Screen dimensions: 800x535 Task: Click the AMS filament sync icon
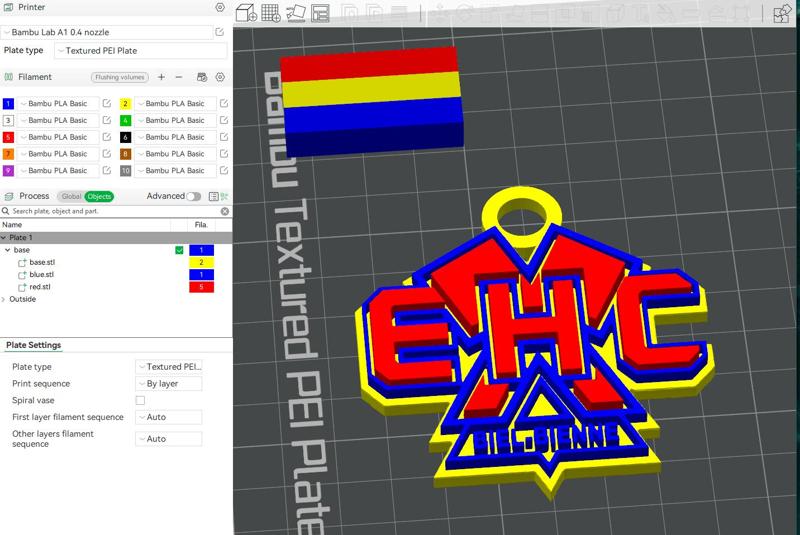[x=202, y=77]
